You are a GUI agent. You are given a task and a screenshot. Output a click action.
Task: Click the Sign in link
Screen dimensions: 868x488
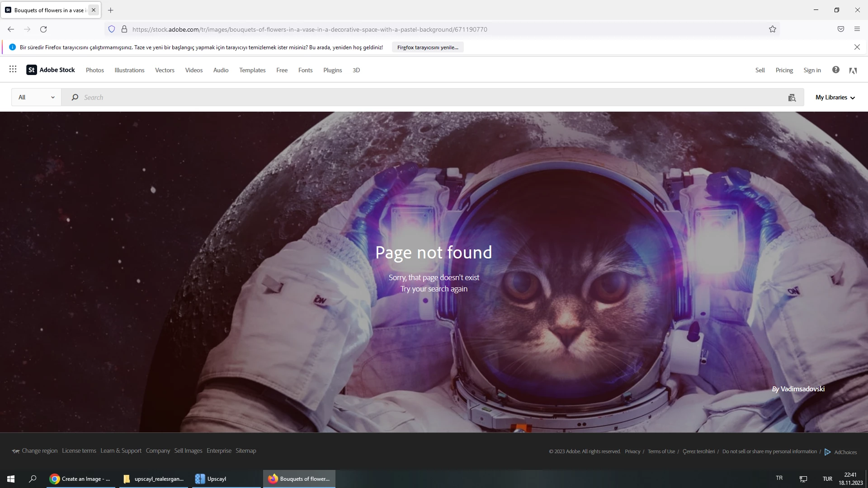pyautogui.click(x=811, y=70)
